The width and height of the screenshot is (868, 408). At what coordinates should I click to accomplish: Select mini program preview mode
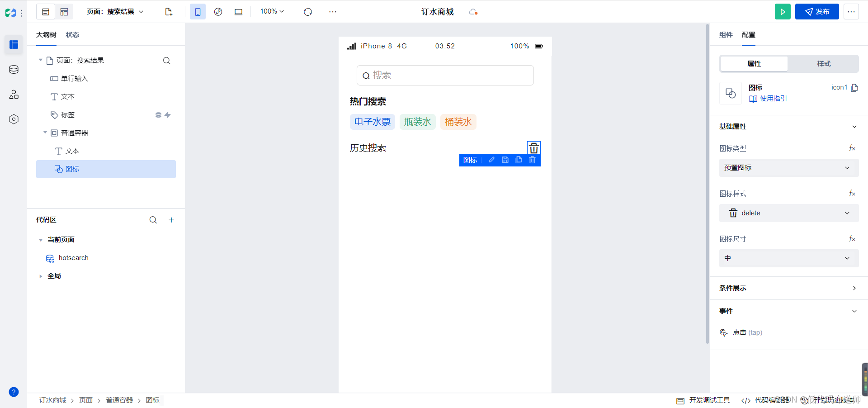point(218,12)
